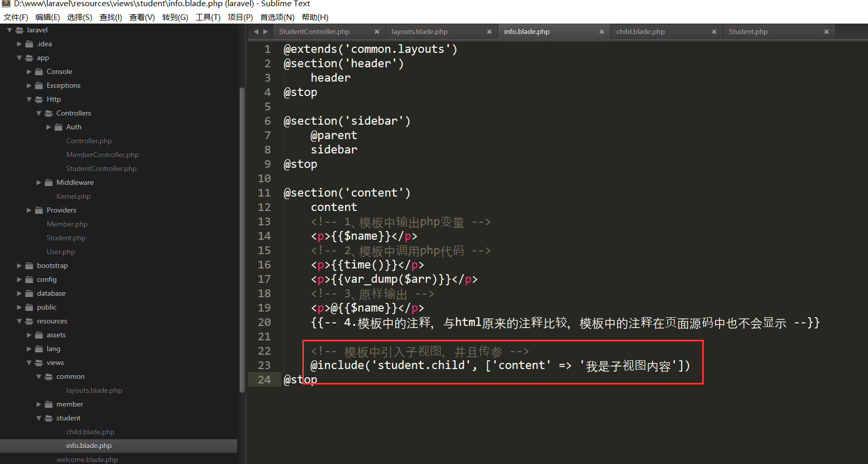Close the info.blade.php tab
Viewport: 868px width, 464px height.
pos(602,32)
